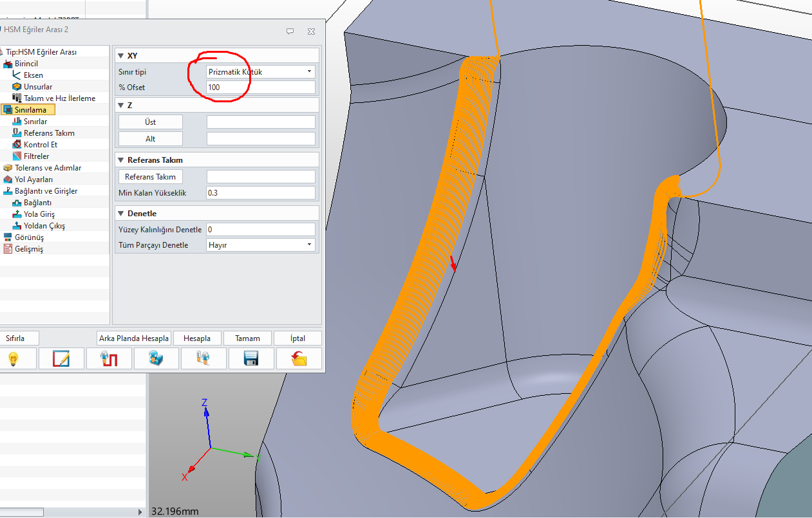
Task: Click the floppy disk save icon
Action: click(x=251, y=358)
